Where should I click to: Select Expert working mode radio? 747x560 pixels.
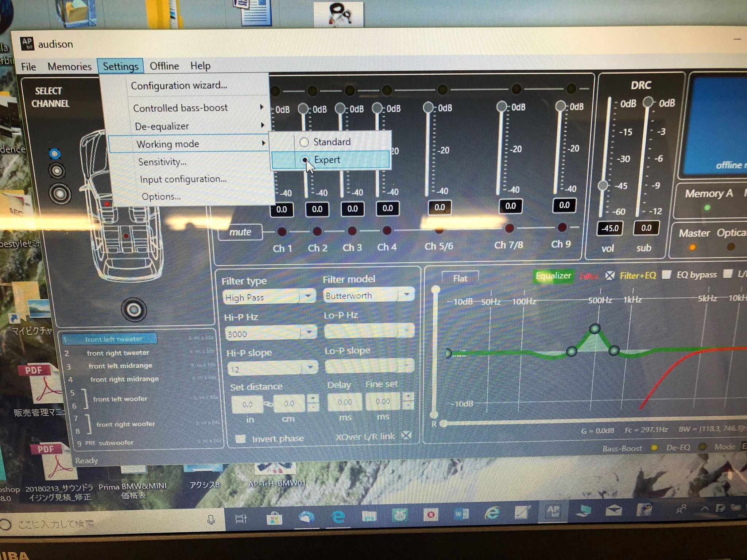305,160
